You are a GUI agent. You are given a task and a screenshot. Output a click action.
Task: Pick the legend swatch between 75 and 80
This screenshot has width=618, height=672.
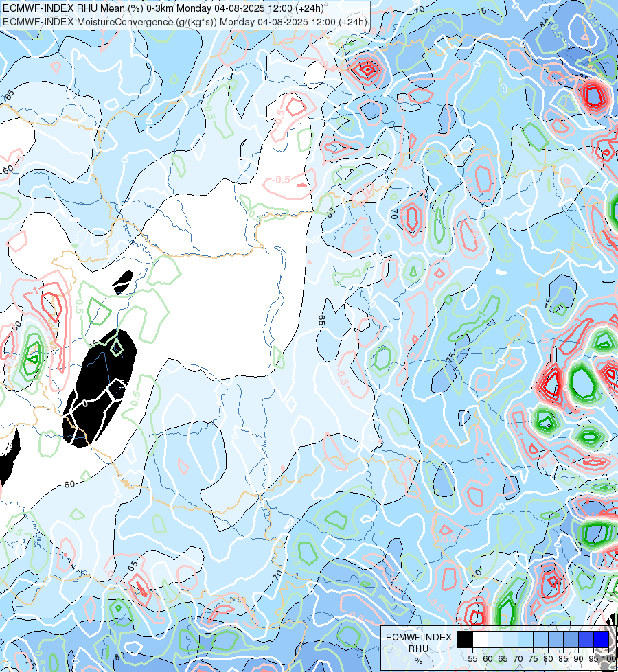[x=541, y=640]
